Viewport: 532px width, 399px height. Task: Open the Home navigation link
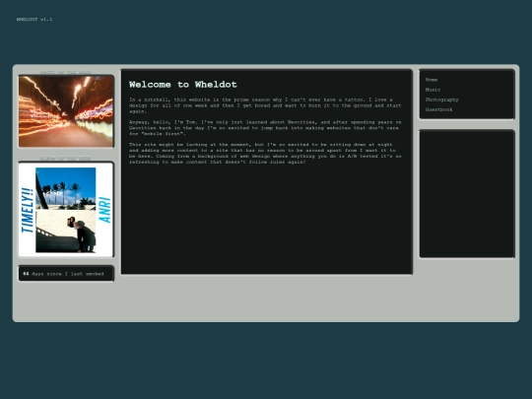tap(432, 80)
